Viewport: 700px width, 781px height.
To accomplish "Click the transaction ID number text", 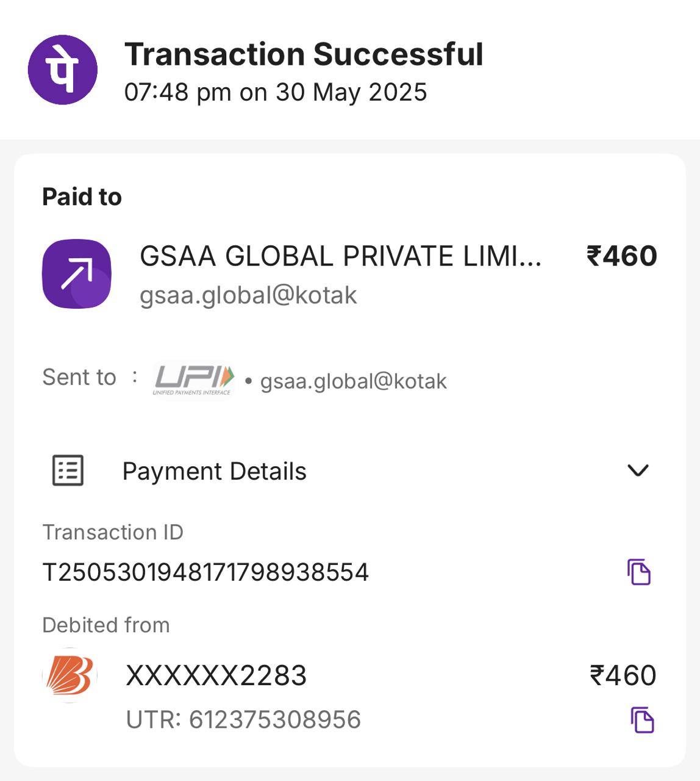I will coord(205,572).
